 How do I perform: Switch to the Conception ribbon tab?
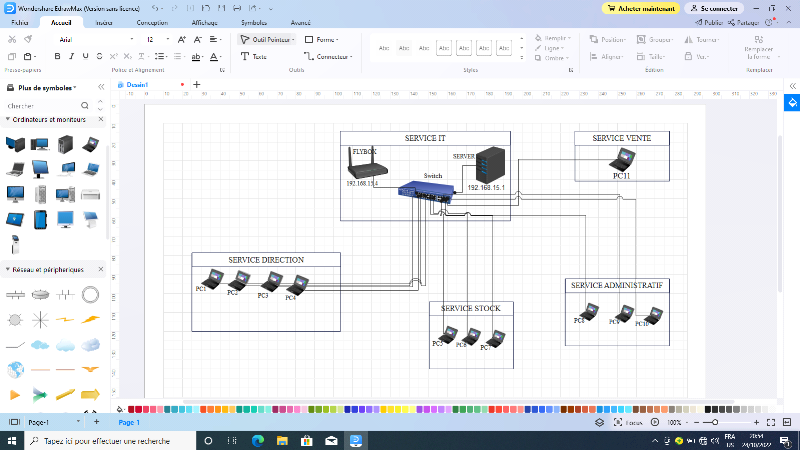pos(152,21)
